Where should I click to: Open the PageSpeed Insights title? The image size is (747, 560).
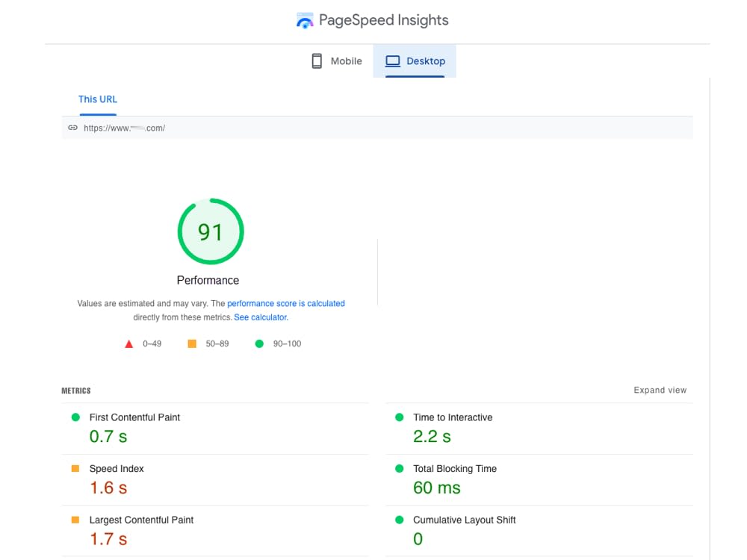point(383,20)
